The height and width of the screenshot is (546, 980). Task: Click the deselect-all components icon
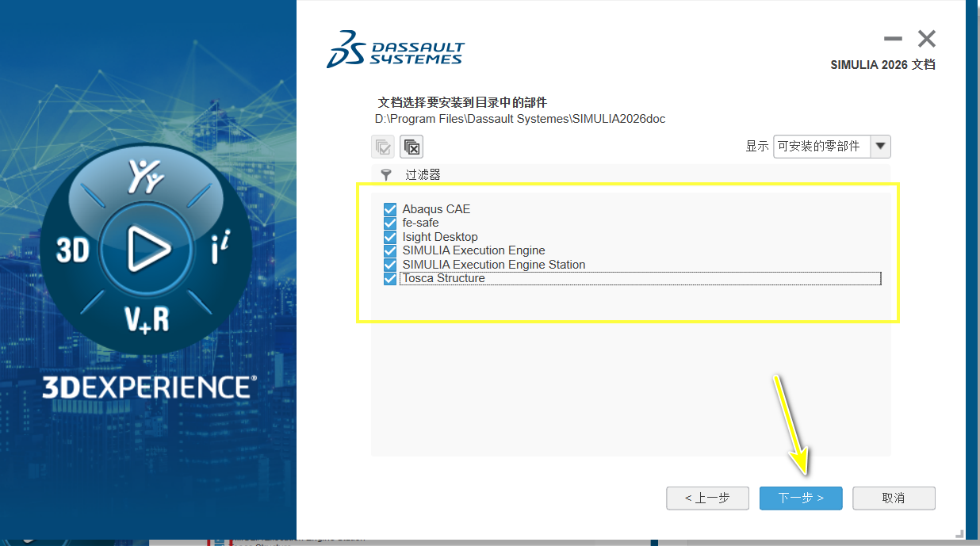(x=412, y=147)
